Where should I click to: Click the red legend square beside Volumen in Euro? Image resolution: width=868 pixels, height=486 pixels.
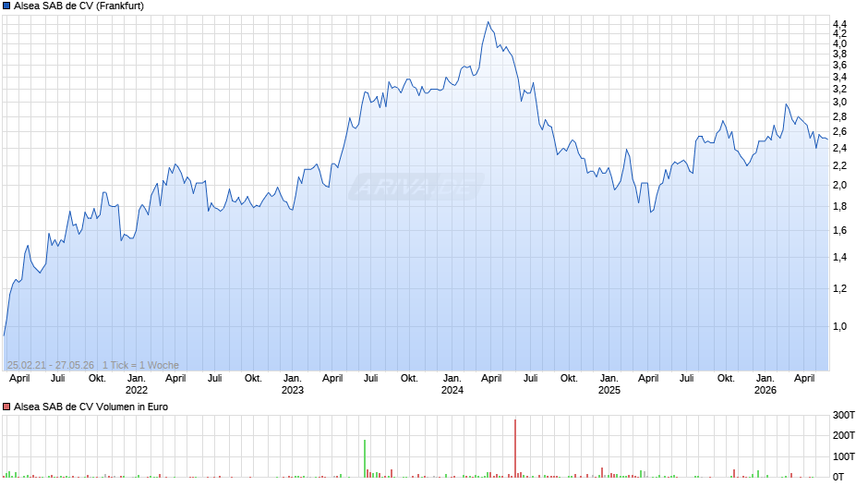tap(6, 407)
